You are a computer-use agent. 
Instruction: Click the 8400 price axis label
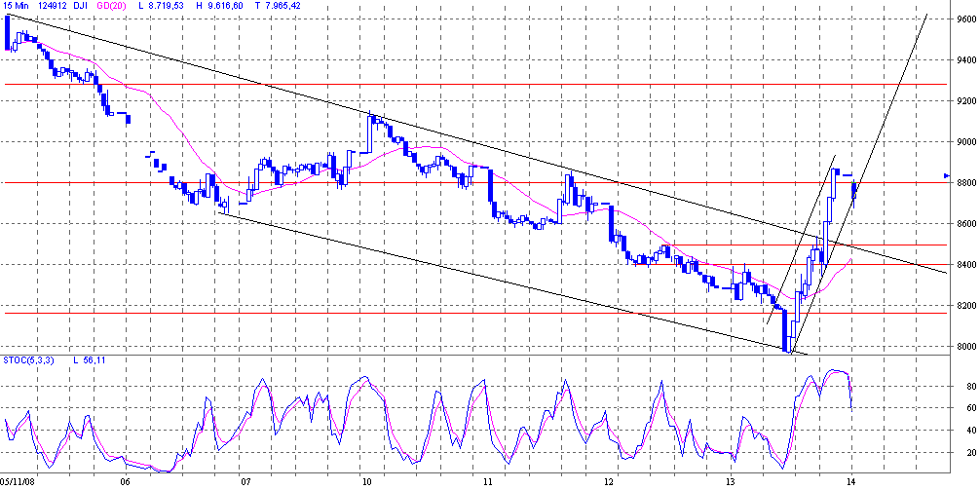pyautogui.click(x=965, y=265)
